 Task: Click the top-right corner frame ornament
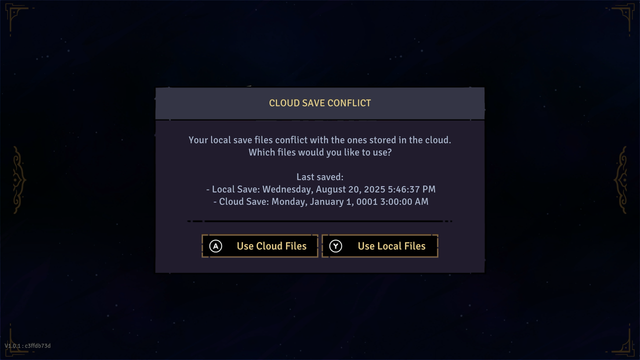(623, 16)
